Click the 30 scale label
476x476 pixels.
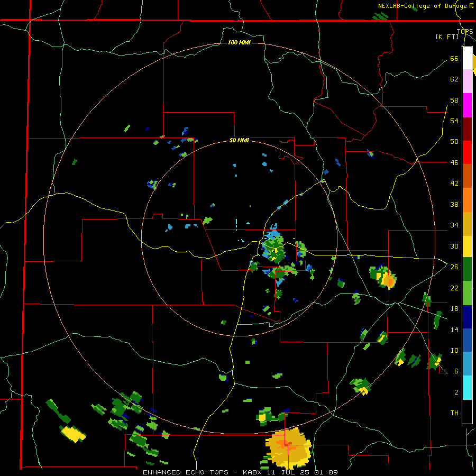pos(454,246)
